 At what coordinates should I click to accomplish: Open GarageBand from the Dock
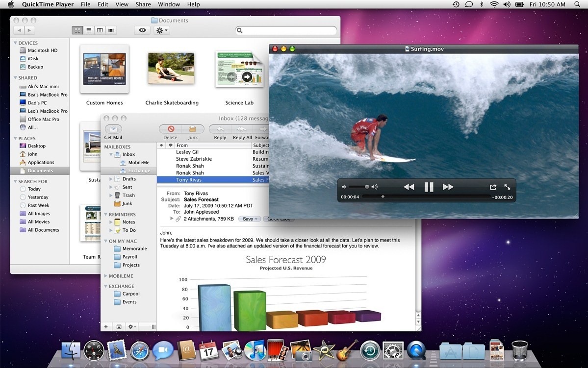click(343, 351)
